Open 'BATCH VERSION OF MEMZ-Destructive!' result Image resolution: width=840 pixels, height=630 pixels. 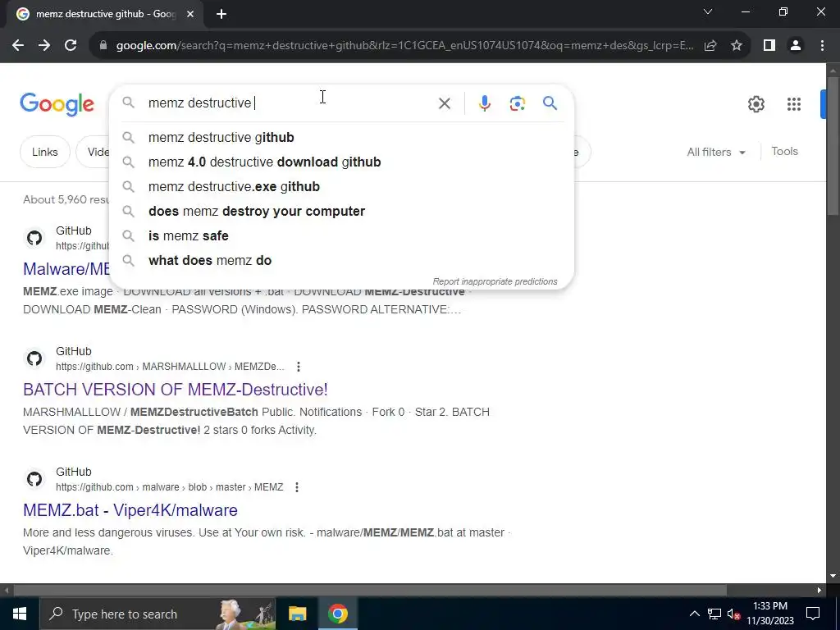point(176,390)
